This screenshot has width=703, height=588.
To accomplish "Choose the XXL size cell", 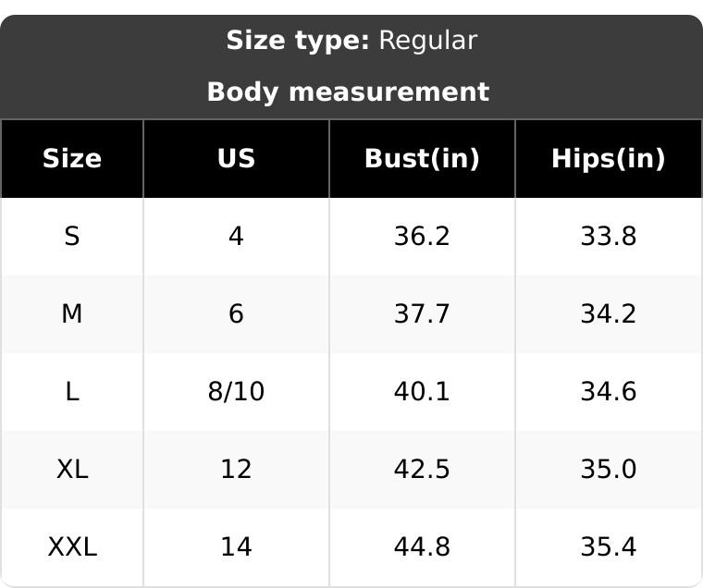I will pyautogui.click(x=72, y=547).
